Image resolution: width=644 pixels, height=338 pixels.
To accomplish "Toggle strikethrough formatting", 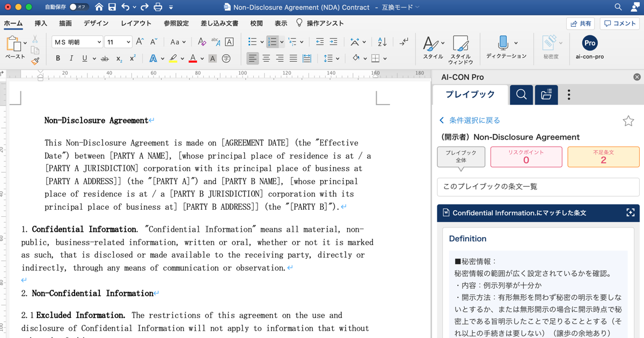I will [105, 58].
